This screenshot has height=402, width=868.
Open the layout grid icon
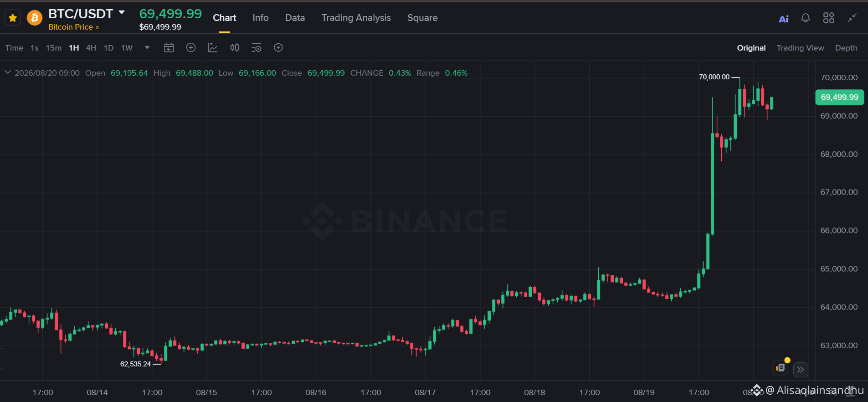829,18
